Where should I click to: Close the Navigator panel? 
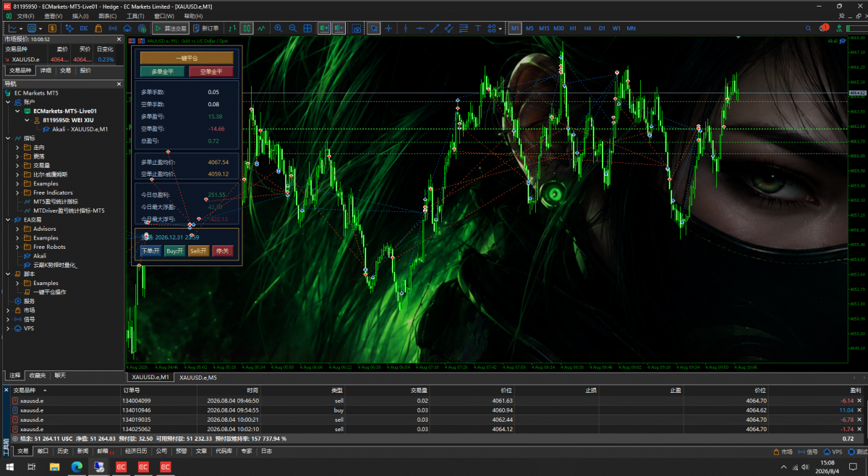pyautogui.click(x=118, y=84)
